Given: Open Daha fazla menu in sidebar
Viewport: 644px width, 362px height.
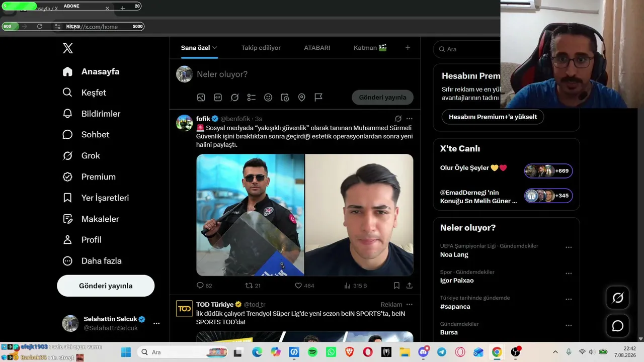Looking at the screenshot, I should pos(92,261).
